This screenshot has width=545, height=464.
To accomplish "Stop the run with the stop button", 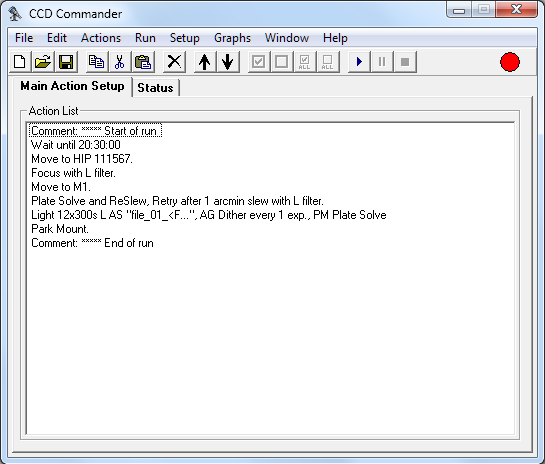I will click(x=405, y=62).
